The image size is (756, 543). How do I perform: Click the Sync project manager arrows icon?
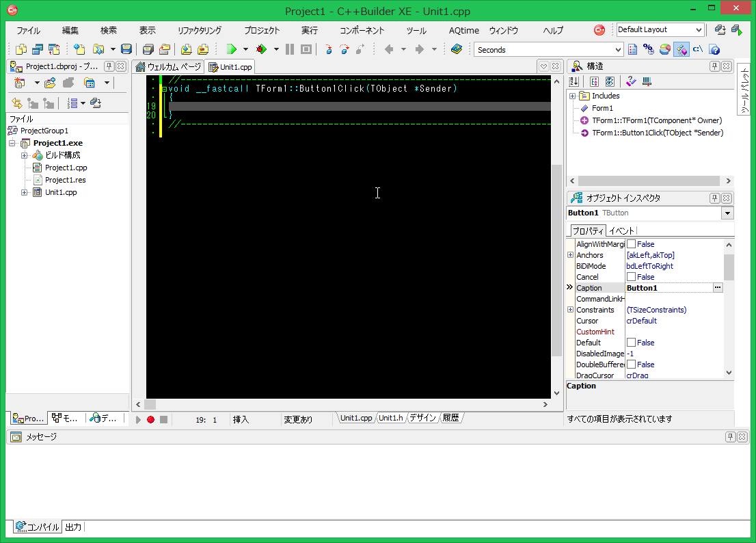(x=17, y=103)
